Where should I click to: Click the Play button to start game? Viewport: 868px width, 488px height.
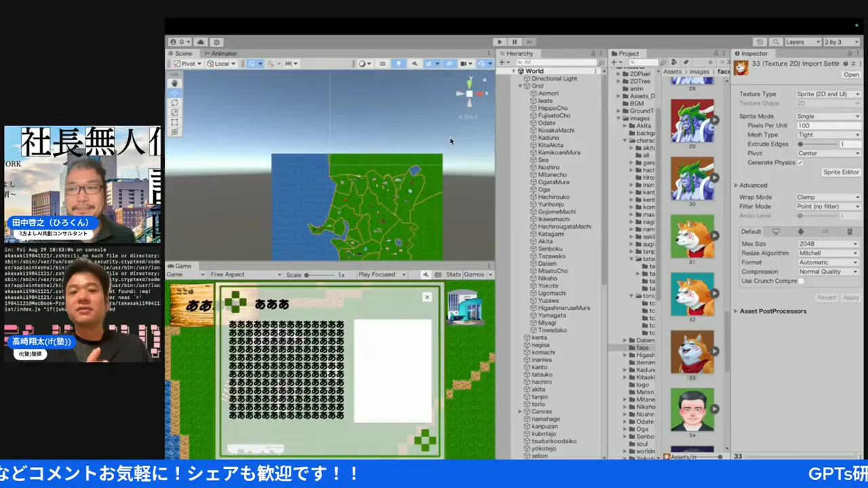point(500,42)
